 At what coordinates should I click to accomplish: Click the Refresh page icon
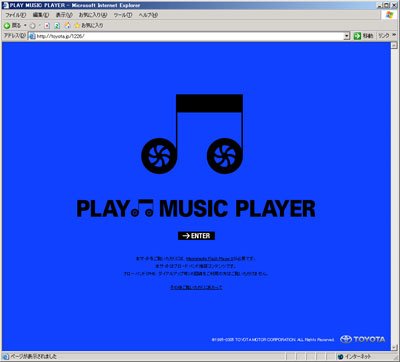tap(57, 26)
